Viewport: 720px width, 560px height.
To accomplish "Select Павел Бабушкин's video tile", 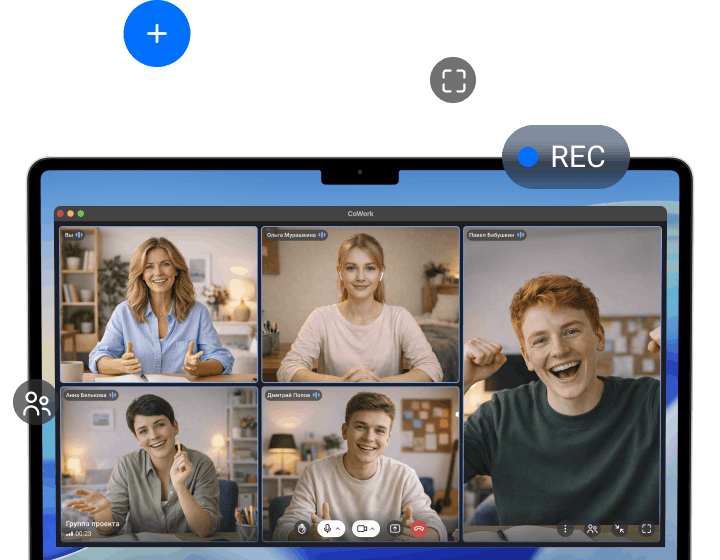I will (562, 380).
